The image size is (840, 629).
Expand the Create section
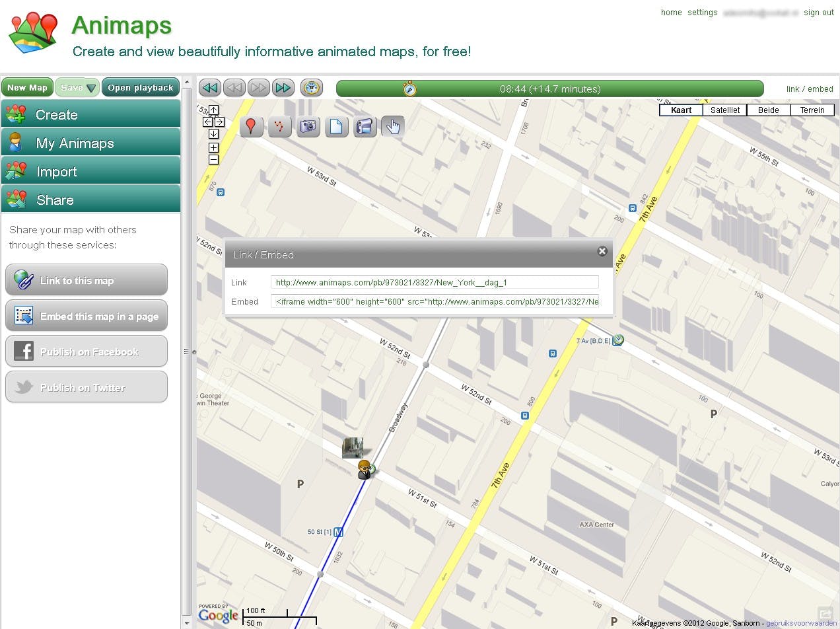click(x=90, y=114)
